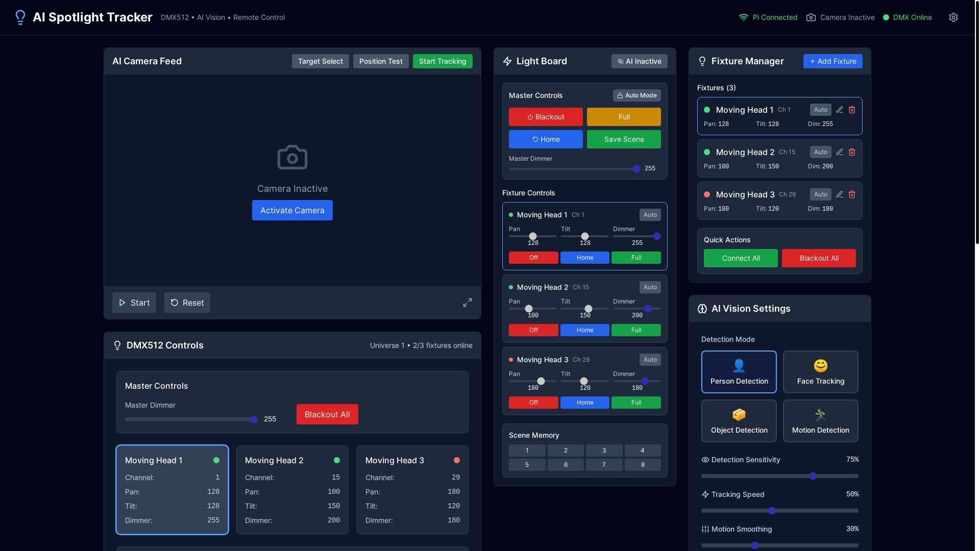Click the DMX512 Controls bulb icon
980x551 pixels.
pos(117,345)
